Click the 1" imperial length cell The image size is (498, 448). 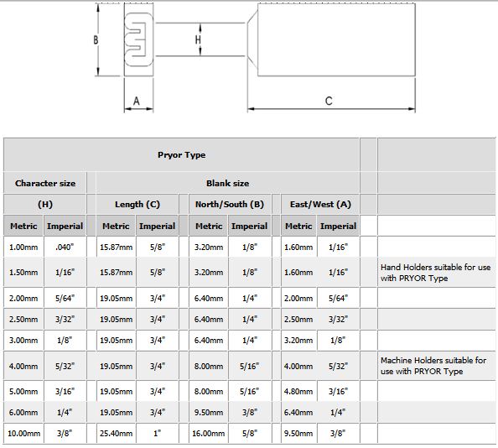coord(158,433)
